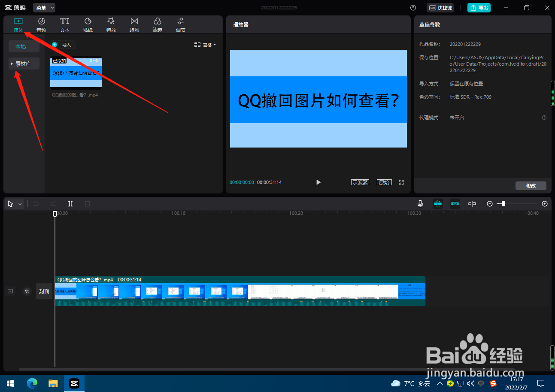Click the help question mark icon
Screen dimensions: 555x392
coord(413,8)
